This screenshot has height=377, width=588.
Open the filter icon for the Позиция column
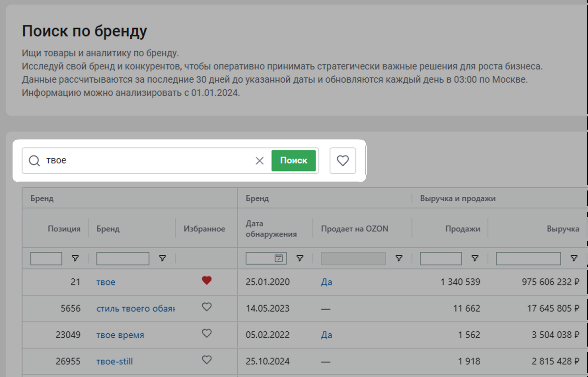[75, 258]
